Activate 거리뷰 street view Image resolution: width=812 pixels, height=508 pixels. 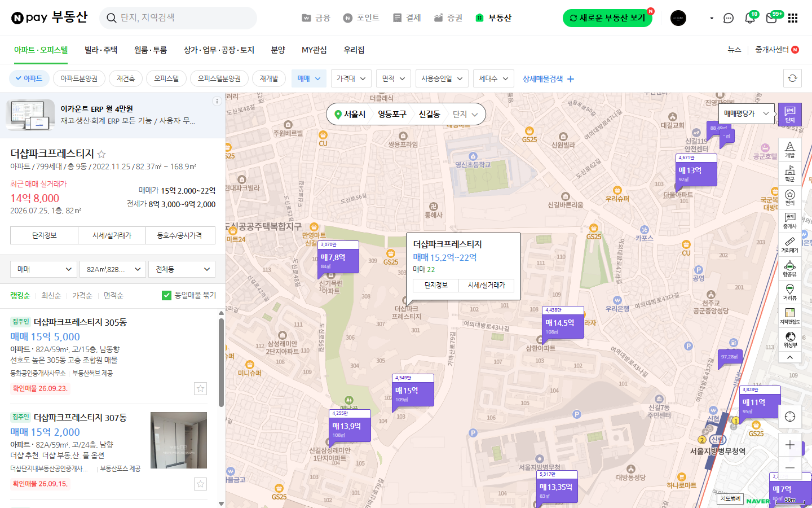click(x=789, y=292)
